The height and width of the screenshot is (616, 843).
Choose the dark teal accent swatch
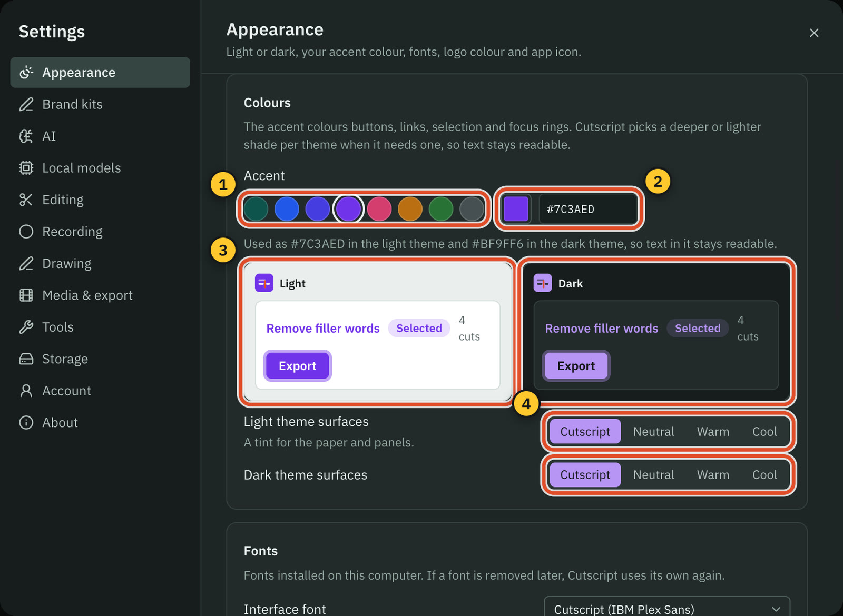[x=256, y=209]
